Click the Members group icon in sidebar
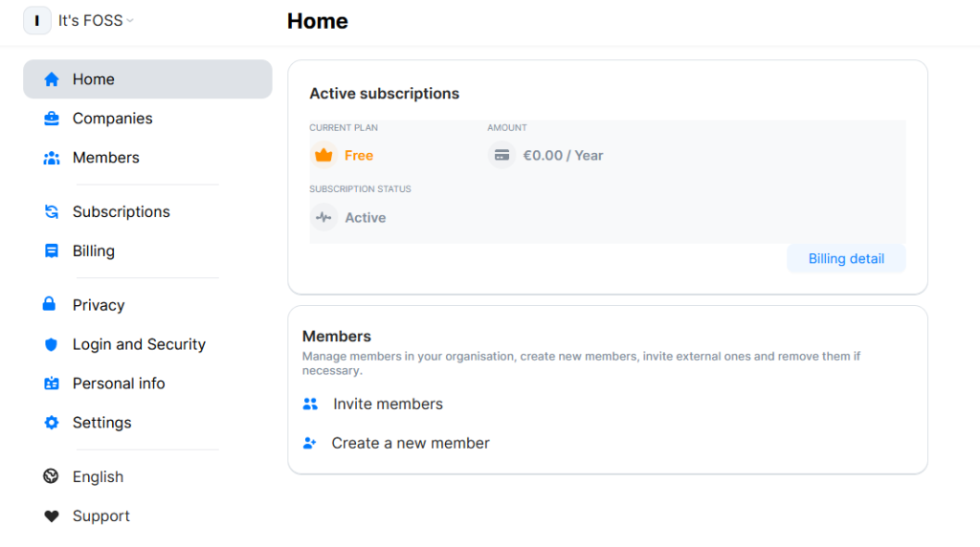This screenshot has width=980, height=547. [x=52, y=158]
